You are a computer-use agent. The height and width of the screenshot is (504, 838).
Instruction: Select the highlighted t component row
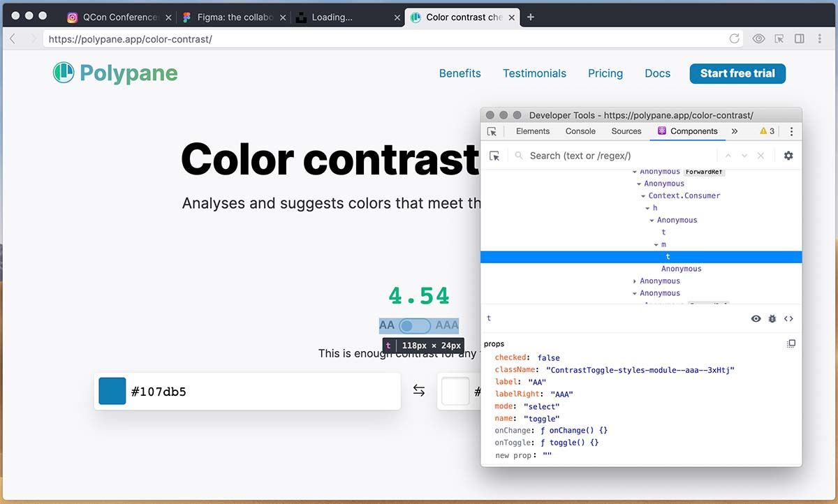coord(641,257)
